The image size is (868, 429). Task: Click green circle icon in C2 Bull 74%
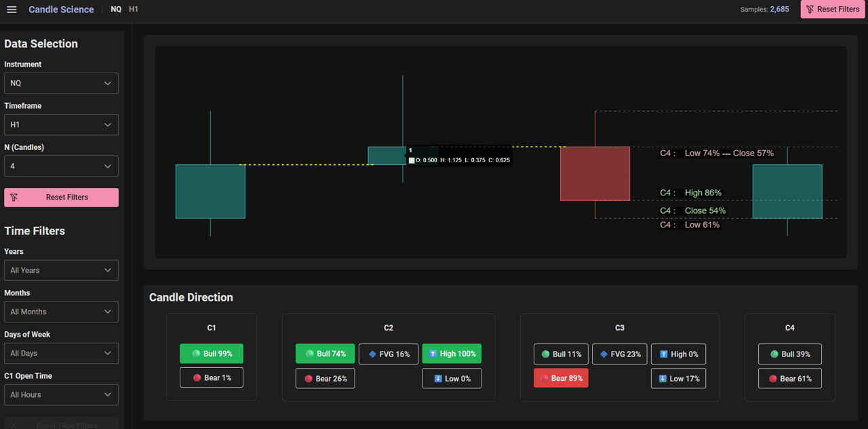[310, 354]
